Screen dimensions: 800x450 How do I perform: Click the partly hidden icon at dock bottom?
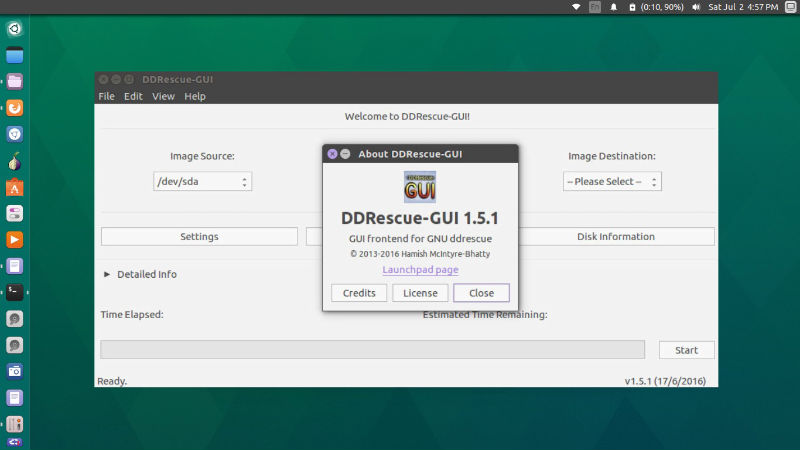(x=14, y=444)
